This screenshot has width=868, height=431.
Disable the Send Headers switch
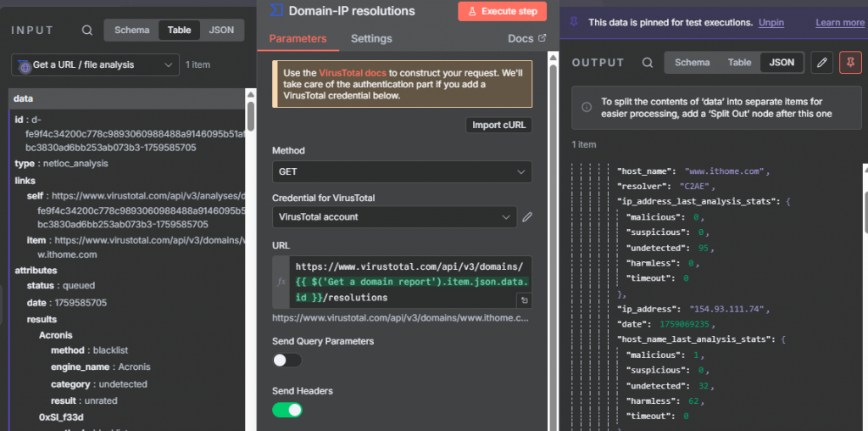pos(287,410)
